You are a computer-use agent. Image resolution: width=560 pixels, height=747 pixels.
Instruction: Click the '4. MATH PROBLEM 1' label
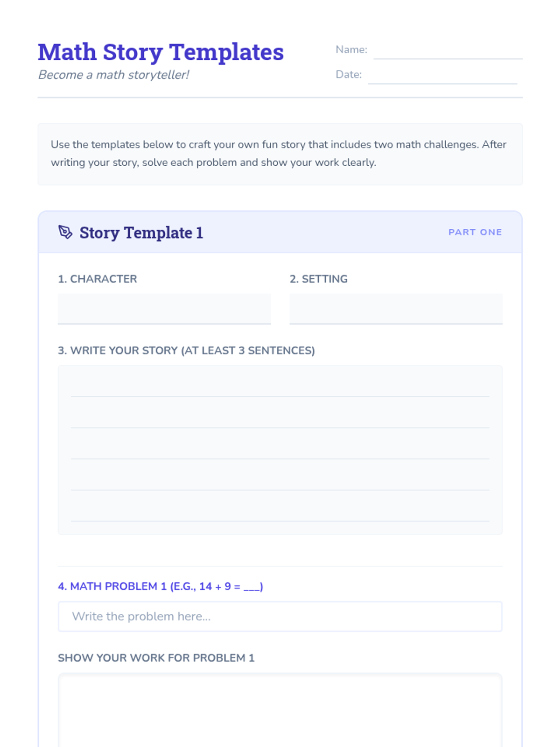coord(161,586)
